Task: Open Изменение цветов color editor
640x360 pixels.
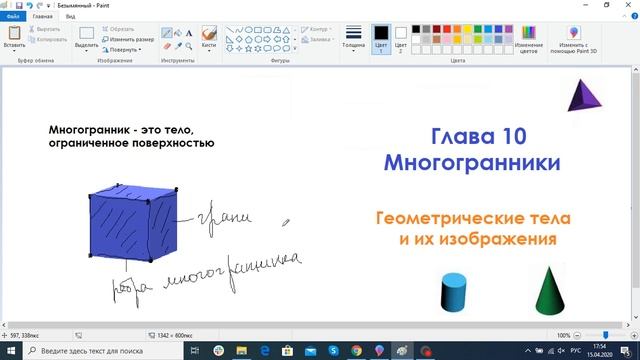Action: click(x=529, y=39)
